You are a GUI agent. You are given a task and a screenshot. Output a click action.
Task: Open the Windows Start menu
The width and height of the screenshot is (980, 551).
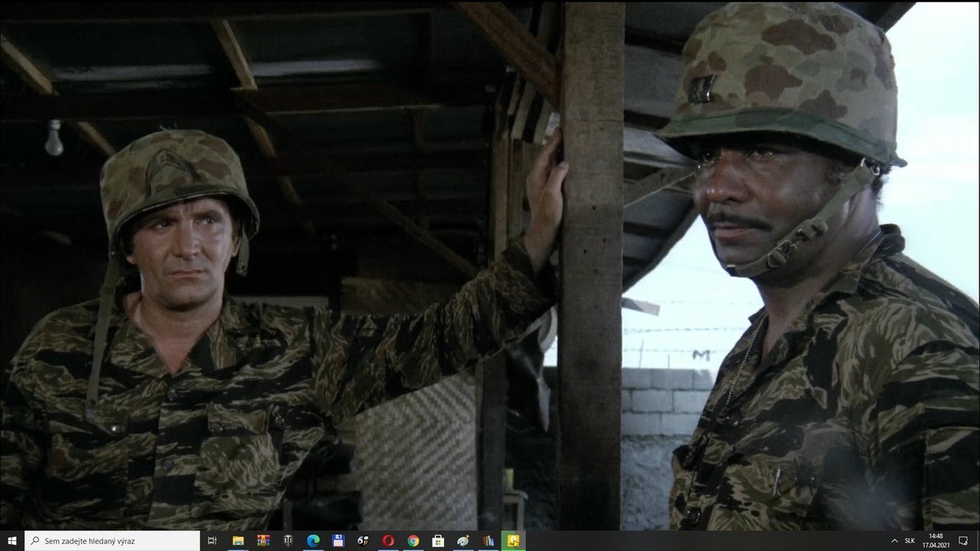pos(12,540)
